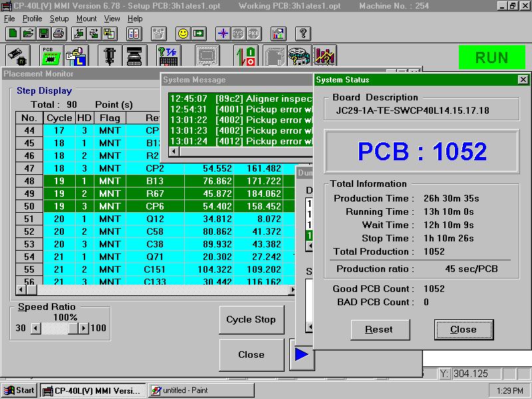Click the tape reel question icon

point(299,56)
